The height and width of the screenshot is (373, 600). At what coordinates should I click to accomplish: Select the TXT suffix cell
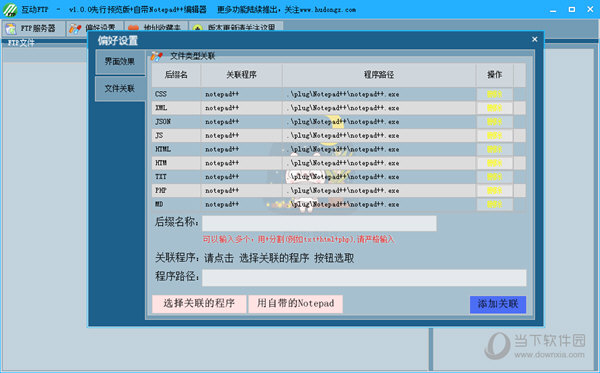[x=176, y=177]
